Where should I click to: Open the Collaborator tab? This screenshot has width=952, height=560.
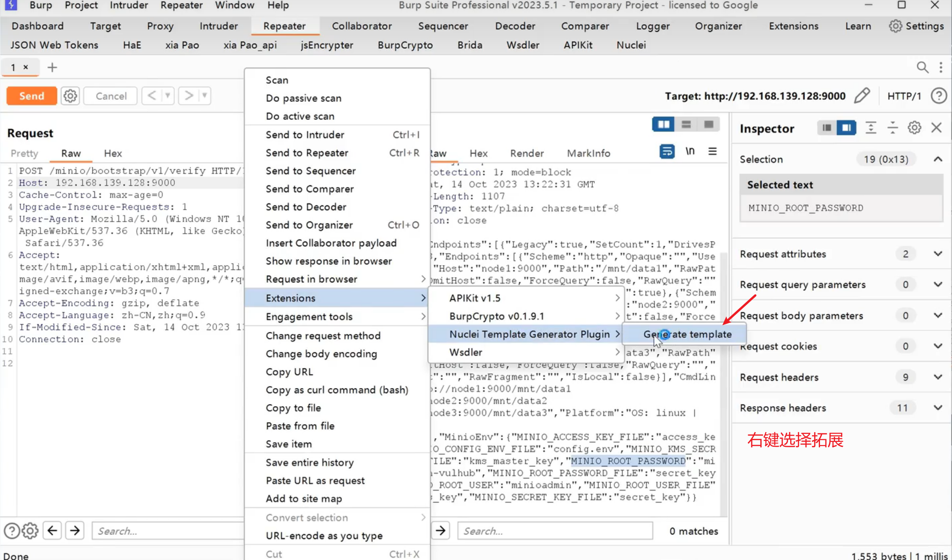pos(362,26)
